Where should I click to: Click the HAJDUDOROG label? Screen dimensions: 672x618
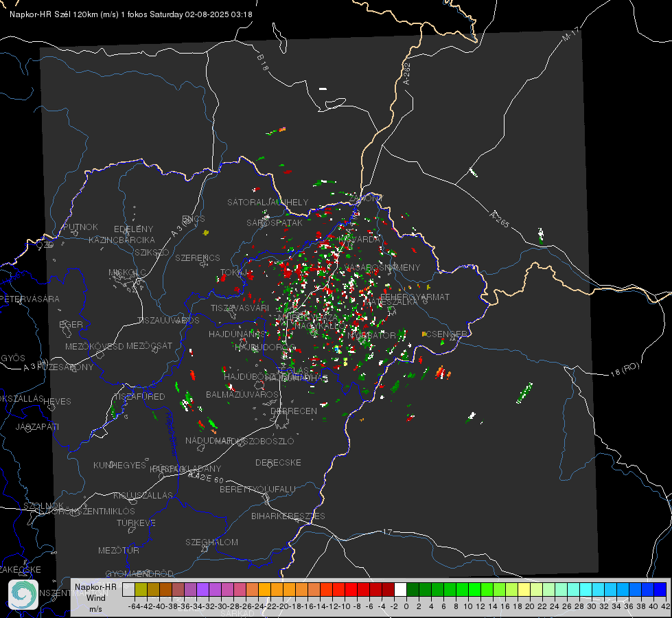pos(265,347)
